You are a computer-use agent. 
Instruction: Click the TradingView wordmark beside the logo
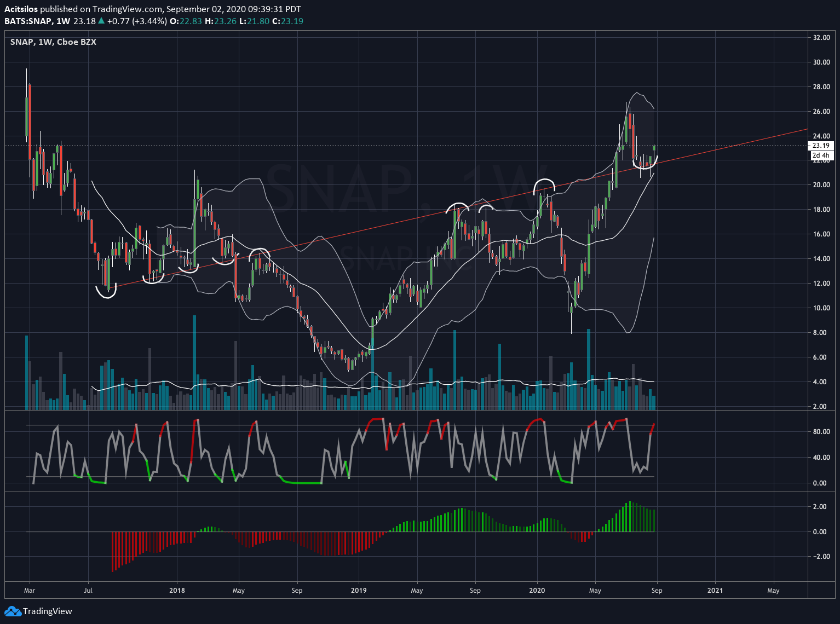point(48,611)
